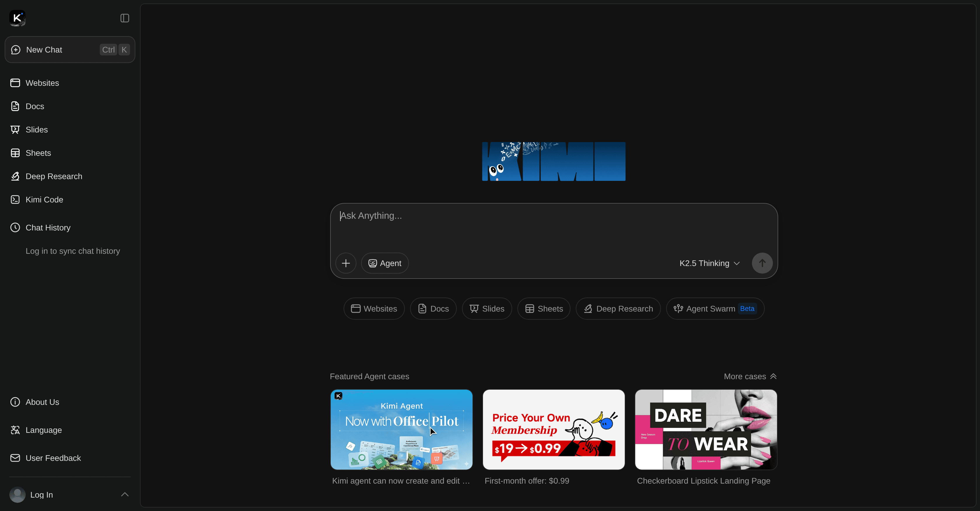Open Chat History in sidebar
This screenshot has width=980, height=511.
point(48,228)
